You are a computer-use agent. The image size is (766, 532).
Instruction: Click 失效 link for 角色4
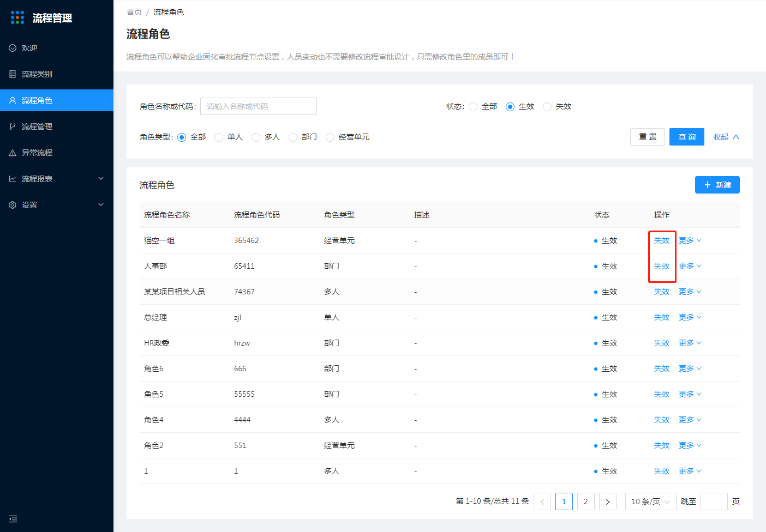pyautogui.click(x=662, y=420)
